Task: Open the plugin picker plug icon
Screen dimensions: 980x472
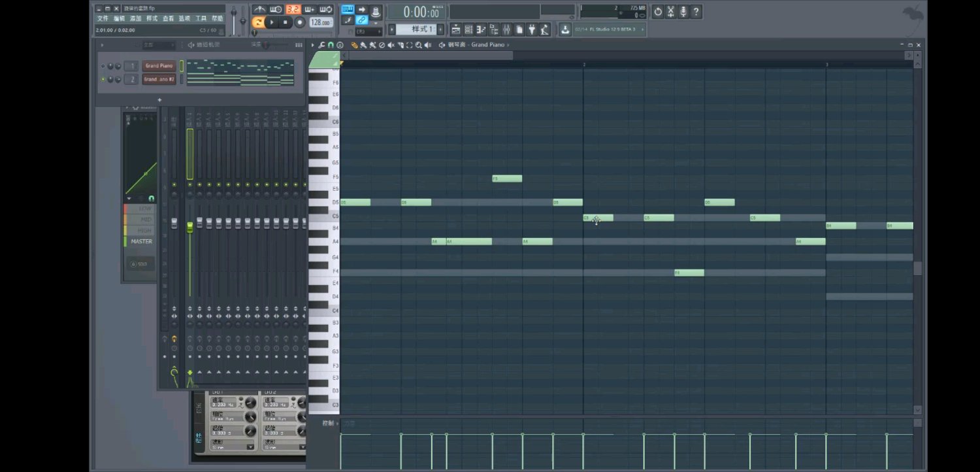Action: tap(532, 29)
